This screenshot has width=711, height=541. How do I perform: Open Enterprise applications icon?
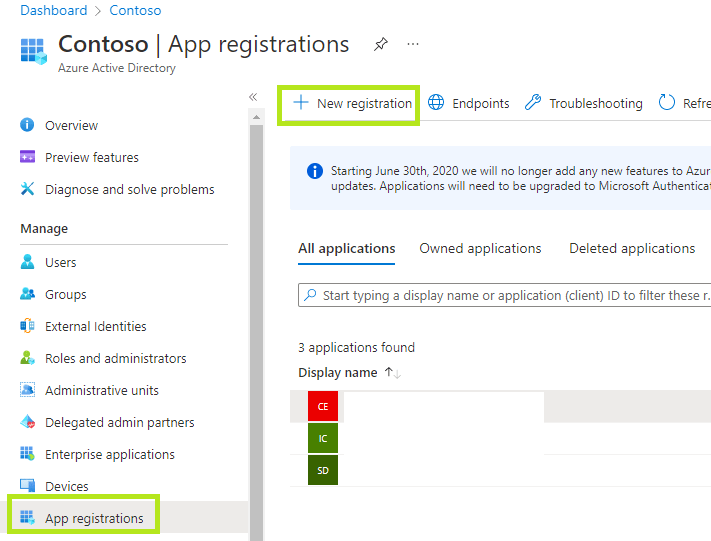pyautogui.click(x=27, y=454)
